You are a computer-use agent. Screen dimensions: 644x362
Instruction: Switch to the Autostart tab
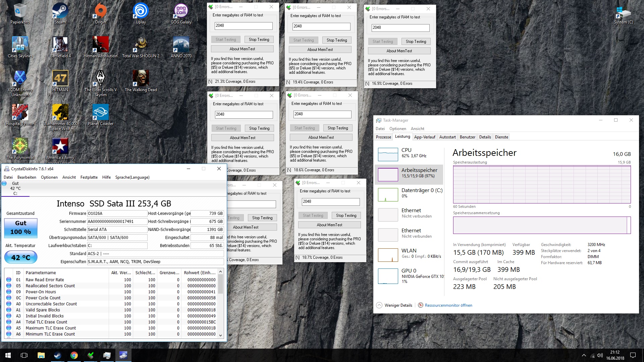[447, 137]
